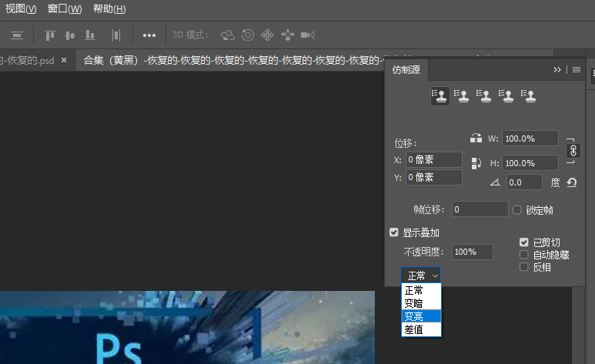Click the align bottom edges icon
The height and width of the screenshot is (364, 595).
[90, 35]
